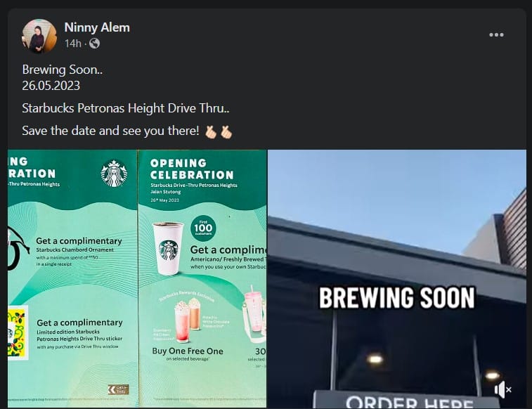Play the BREWING SOON video
Screen dimensions: 532x409
[x=397, y=279]
